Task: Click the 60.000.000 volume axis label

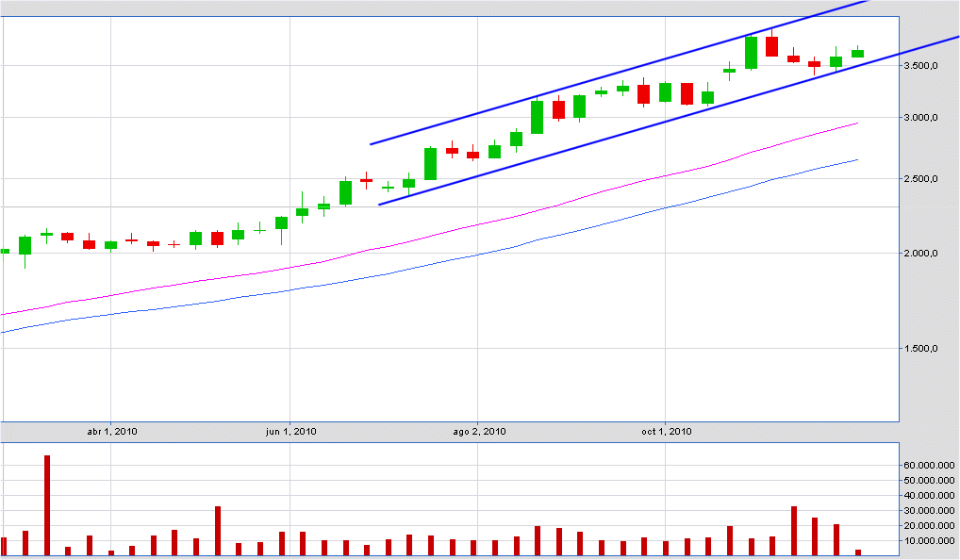Action: pos(929,465)
